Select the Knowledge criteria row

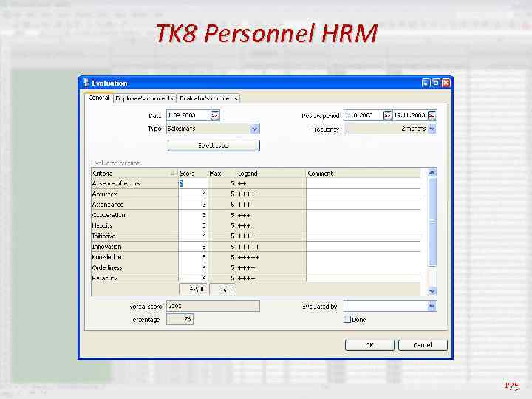pos(256,257)
